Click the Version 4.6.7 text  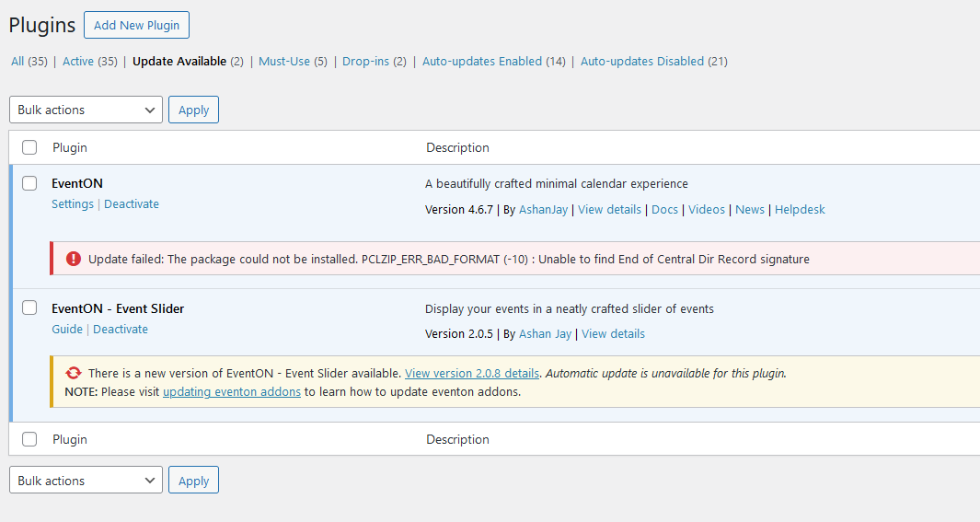pyautogui.click(x=459, y=209)
